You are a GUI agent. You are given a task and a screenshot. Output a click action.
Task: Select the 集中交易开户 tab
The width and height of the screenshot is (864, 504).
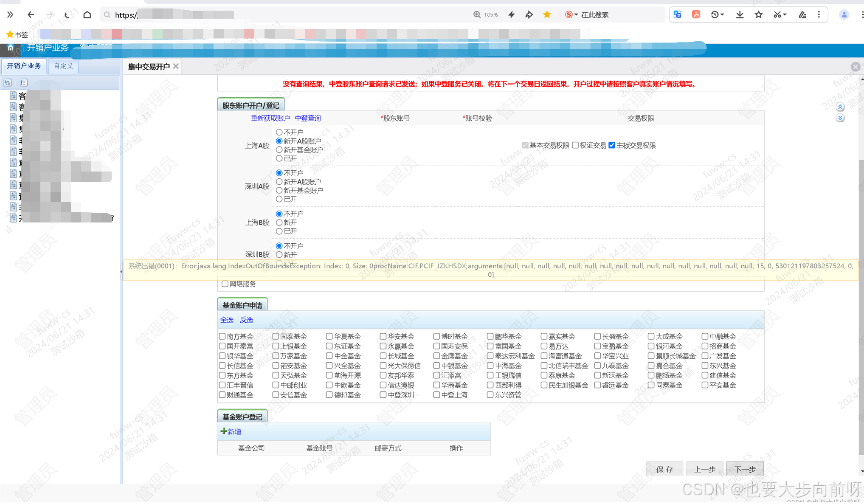coord(149,66)
